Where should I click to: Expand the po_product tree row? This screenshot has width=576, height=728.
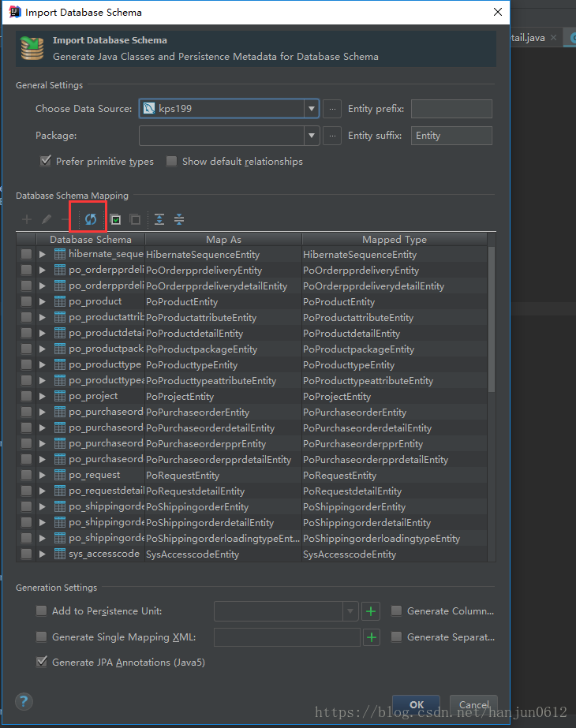point(43,301)
